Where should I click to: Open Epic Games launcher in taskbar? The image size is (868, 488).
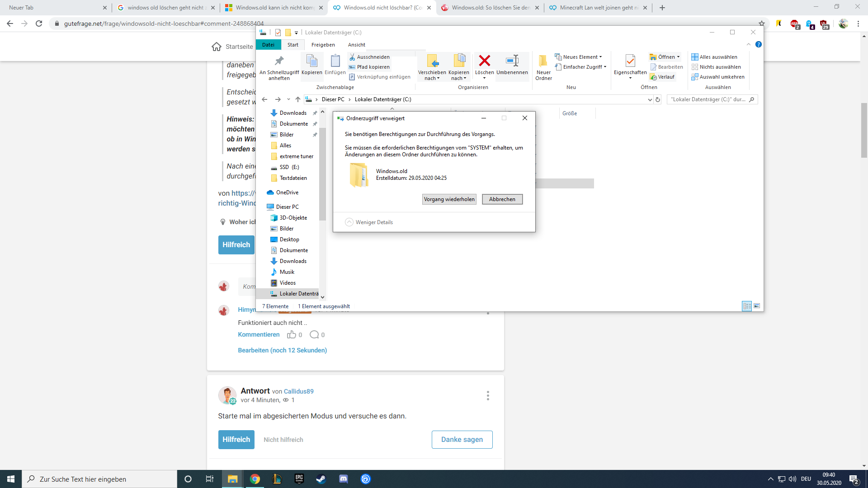[299, 479]
